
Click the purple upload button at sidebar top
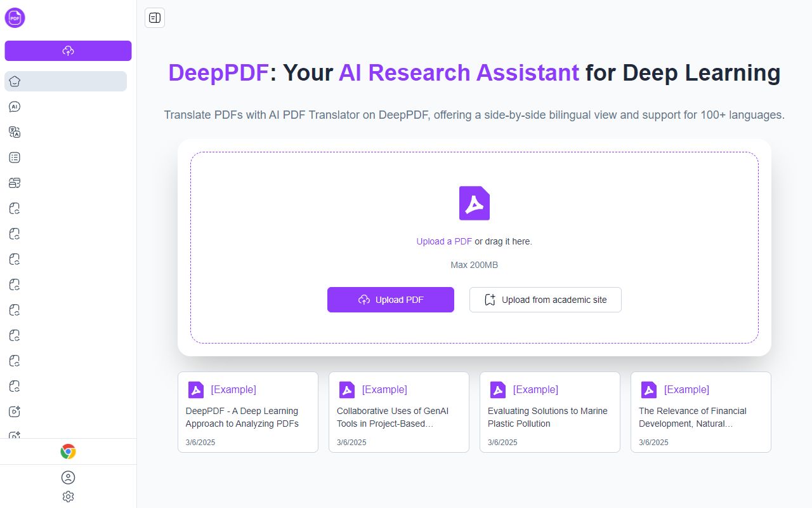click(x=68, y=51)
